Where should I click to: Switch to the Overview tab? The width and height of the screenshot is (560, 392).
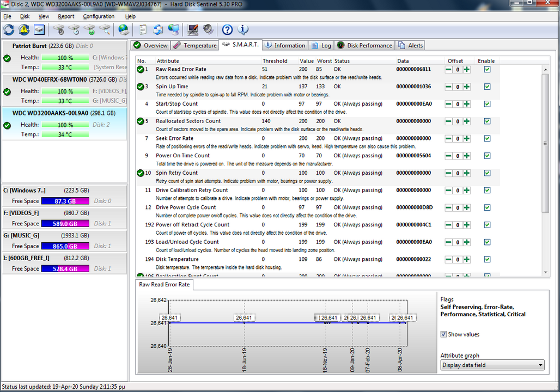[150, 45]
